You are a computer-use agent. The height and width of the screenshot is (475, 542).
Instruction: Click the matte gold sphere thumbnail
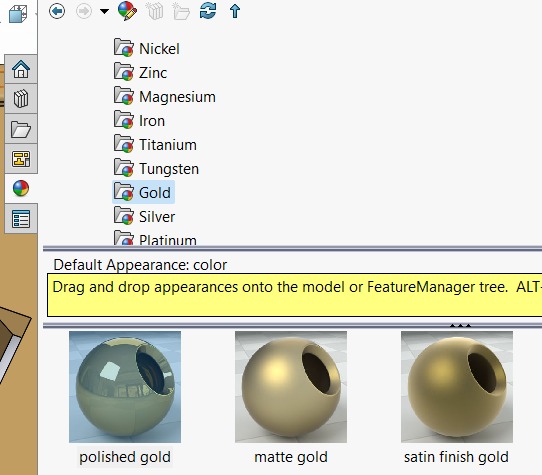click(x=291, y=387)
